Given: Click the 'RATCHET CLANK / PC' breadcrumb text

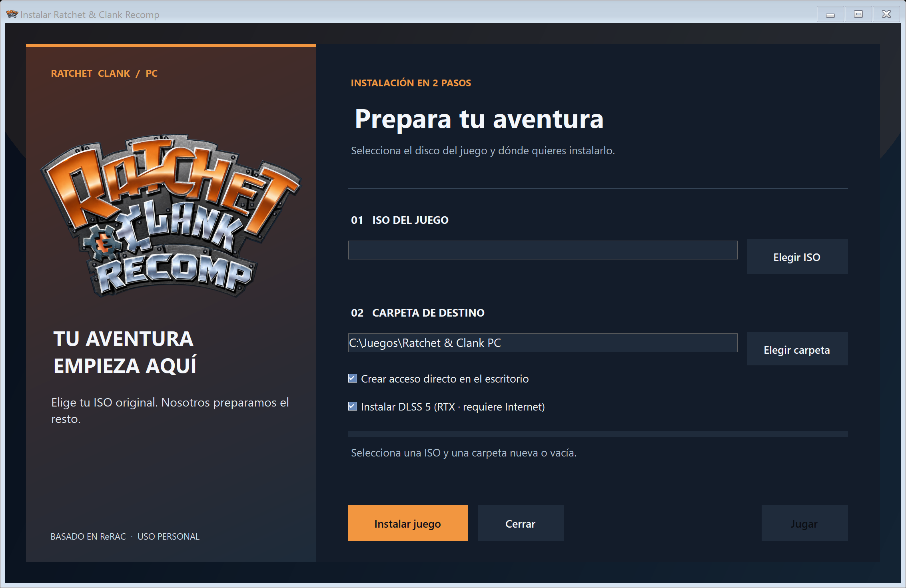Looking at the screenshot, I should tap(104, 74).
